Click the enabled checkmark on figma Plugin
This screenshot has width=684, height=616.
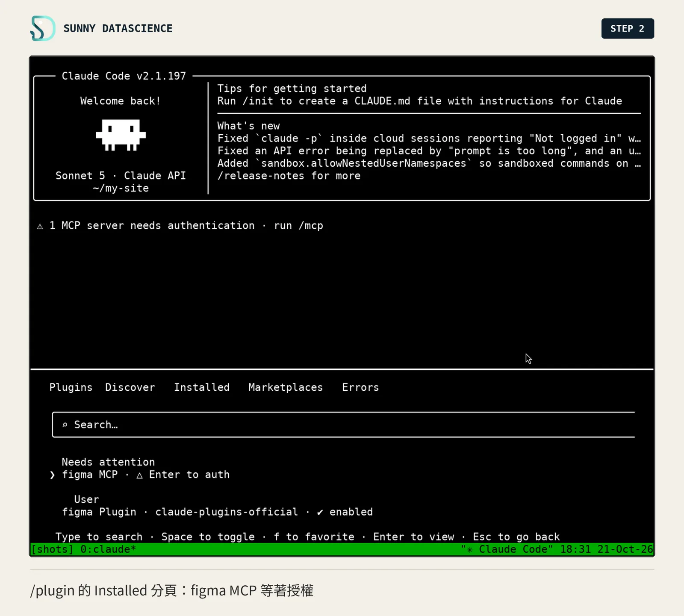pyautogui.click(x=320, y=512)
